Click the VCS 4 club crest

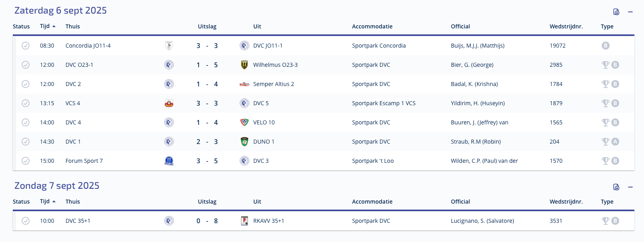pos(169,103)
